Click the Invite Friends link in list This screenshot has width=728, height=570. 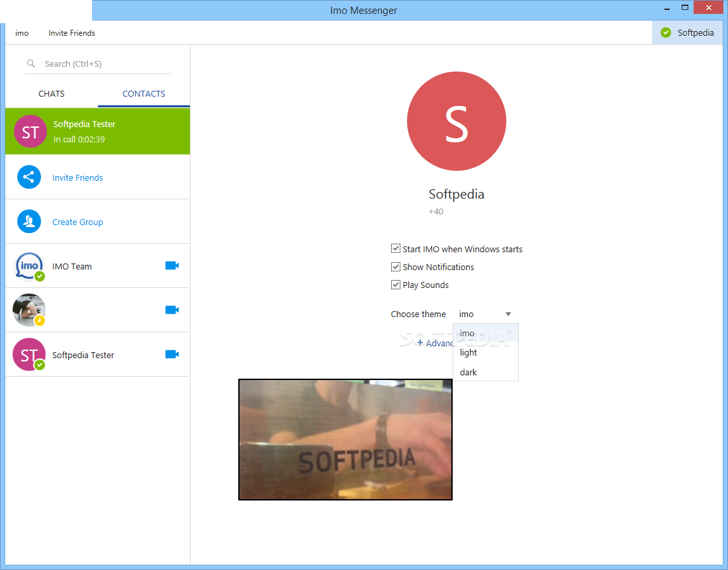tap(77, 177)
